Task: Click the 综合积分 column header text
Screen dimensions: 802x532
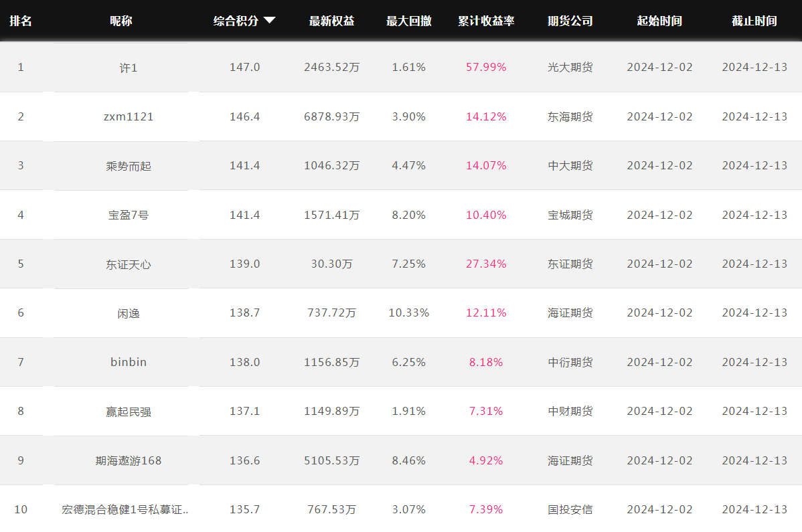Action: coord(236,21)
